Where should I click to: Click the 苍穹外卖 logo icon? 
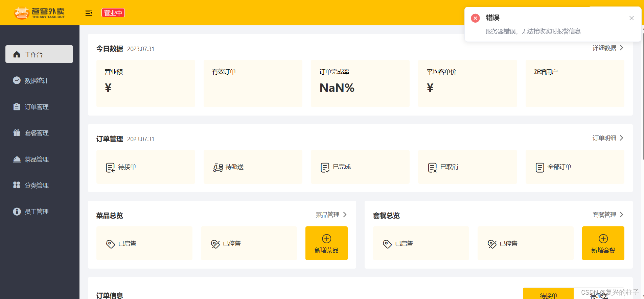point(22,13)
